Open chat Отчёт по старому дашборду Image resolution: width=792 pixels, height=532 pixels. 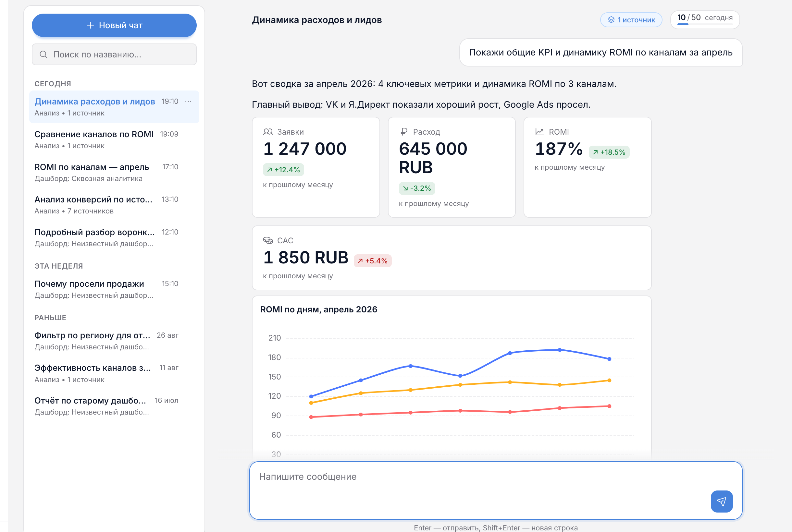tap(114, 406)
